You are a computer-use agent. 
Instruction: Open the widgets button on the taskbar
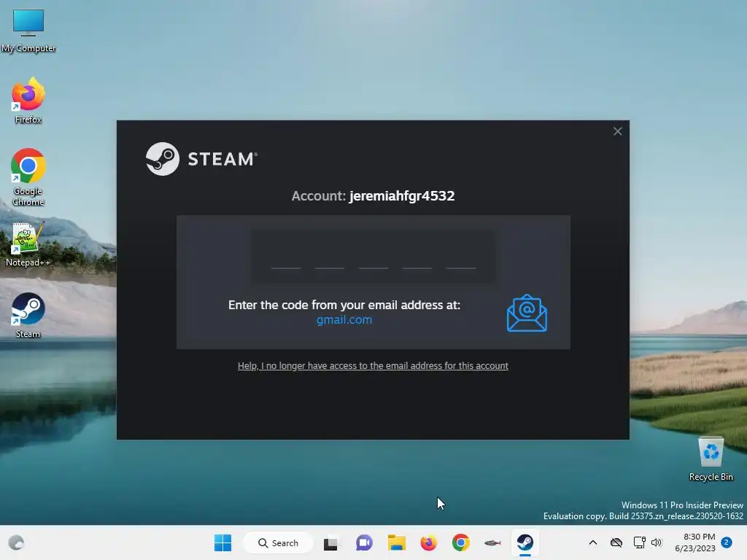coord(16,542)
